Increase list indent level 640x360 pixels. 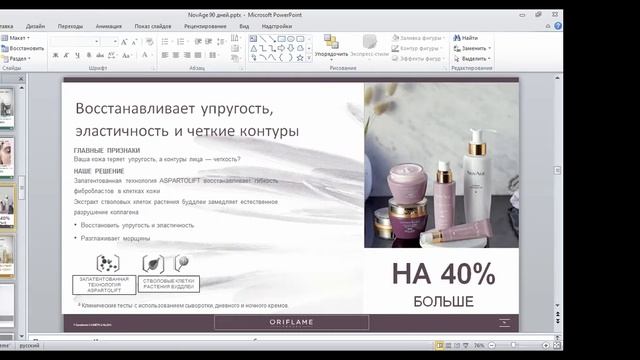209,42
